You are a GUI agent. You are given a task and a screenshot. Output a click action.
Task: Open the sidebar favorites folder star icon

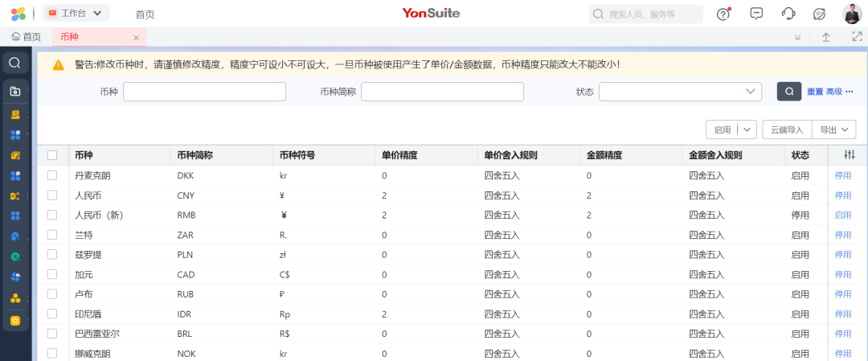click(15, 92)
